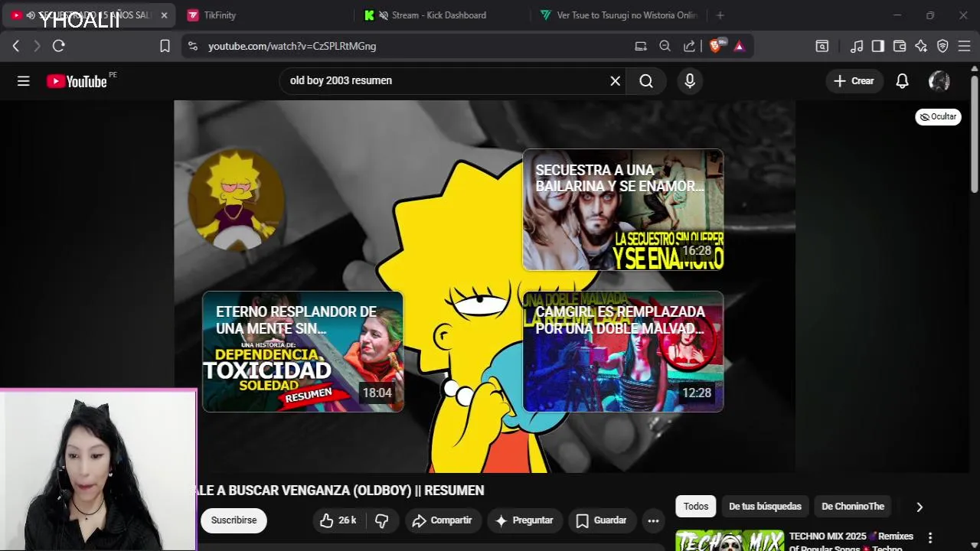Dislike the video thumbs down
Screen dimensions: 980x551
coord(382,520)
